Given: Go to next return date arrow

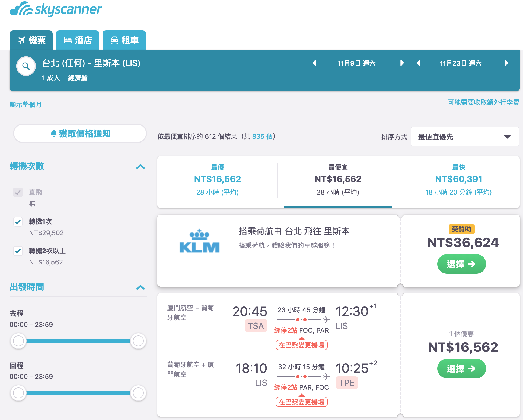Looking at the screenshot, I should click(506, 63).
